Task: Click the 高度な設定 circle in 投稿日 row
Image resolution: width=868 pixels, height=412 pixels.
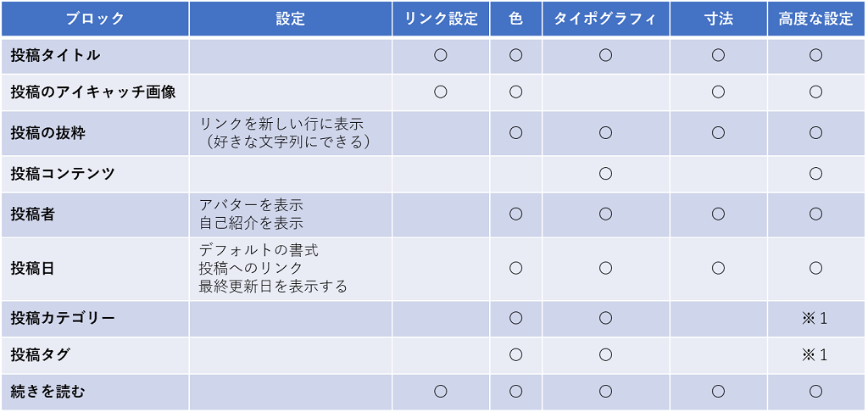Action: pyautogui.click(x=815, y=269)
